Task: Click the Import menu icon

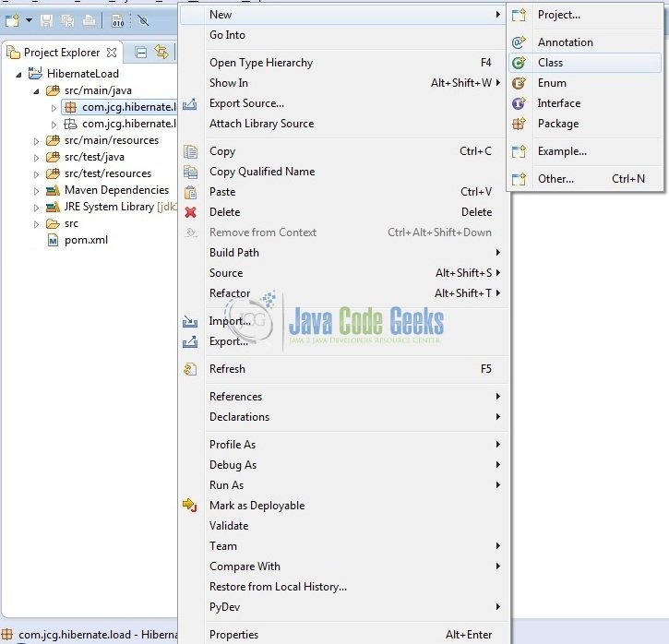Action: [190, 321]
